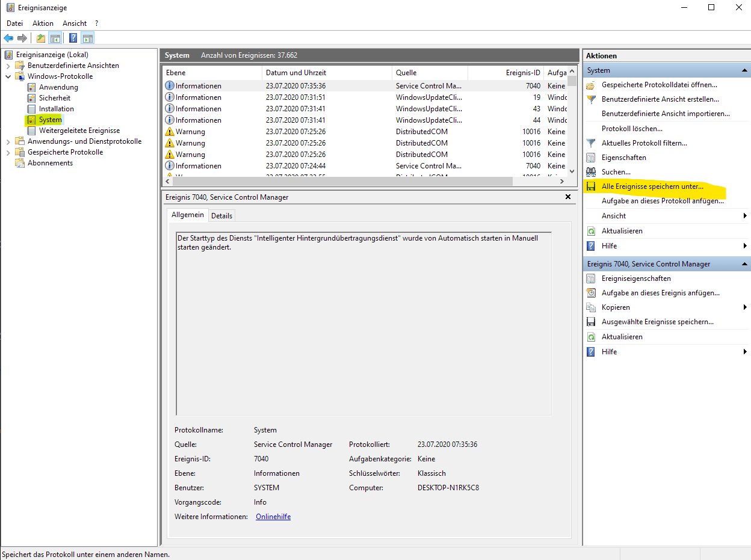Click Aufgabe an dieses Protokoll anfügen...
Viewport: 751px width, 560px height.
(x=663, y=201)
